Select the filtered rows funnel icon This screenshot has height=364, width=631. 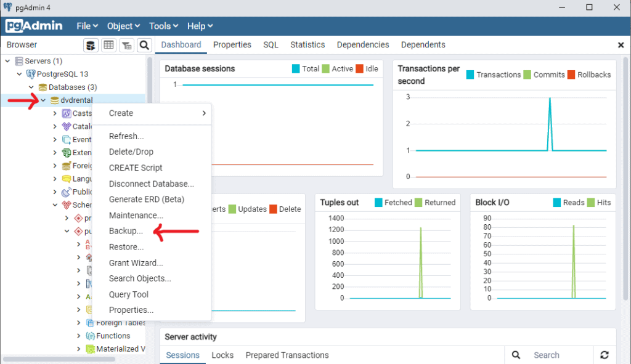point(127,45)
